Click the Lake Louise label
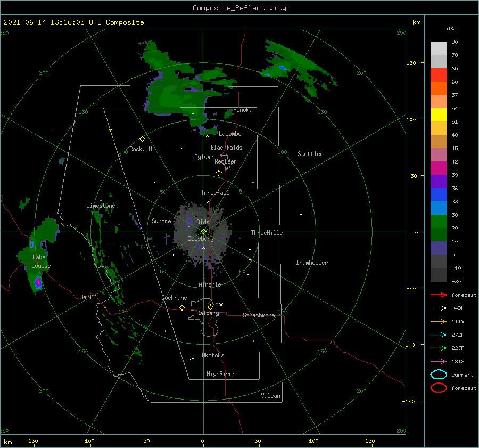 click(x=41, y=262)
